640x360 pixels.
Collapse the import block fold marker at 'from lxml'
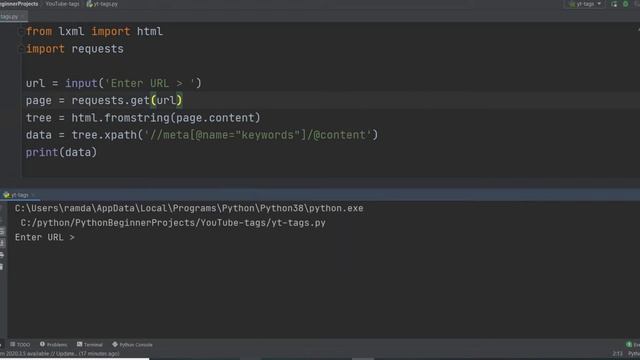[21, 32]
